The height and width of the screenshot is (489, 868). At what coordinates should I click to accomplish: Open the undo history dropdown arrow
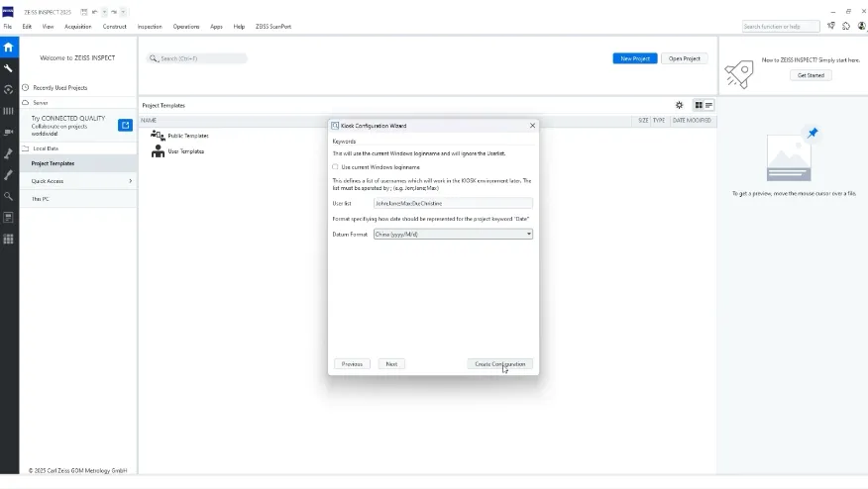(x=104, y=12)
